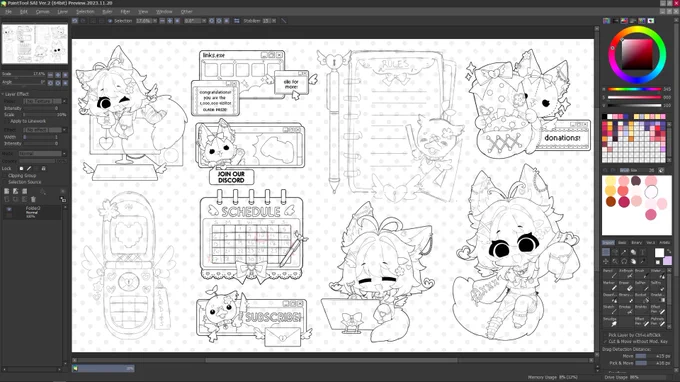Enable straight line drawing mode icon

(284, 21)
